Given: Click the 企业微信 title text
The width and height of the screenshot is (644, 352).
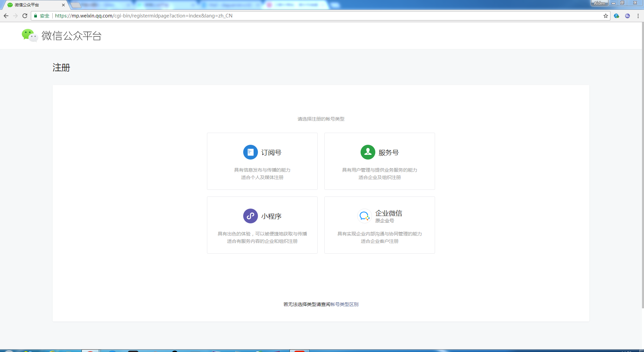Looking at the screenshot, I should click(389, 213).
